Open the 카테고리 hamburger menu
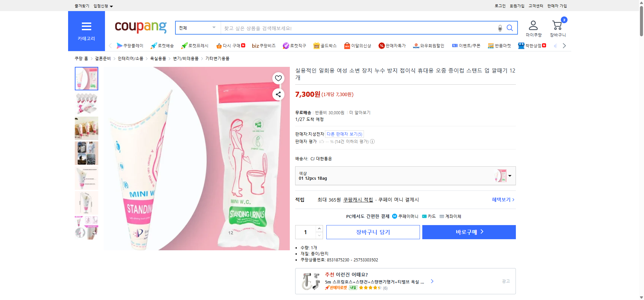 (86, 27)
